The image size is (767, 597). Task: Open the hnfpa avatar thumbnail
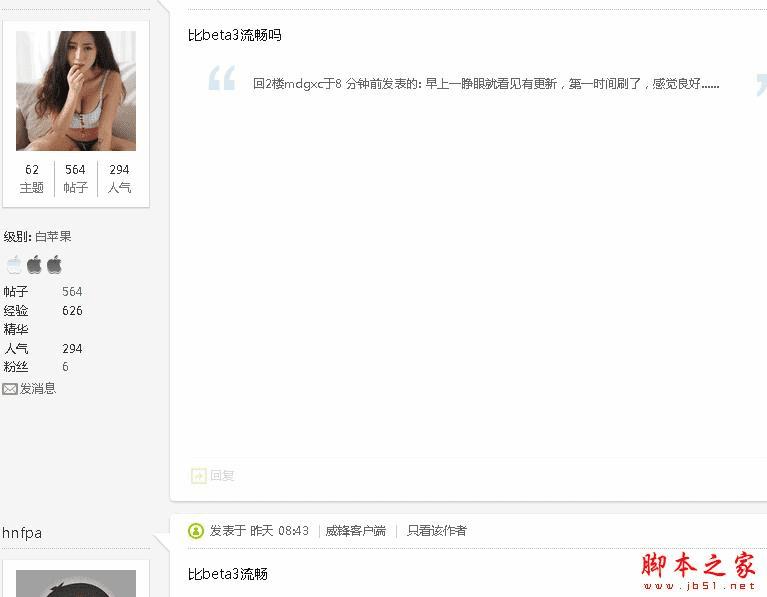point(76,583)
